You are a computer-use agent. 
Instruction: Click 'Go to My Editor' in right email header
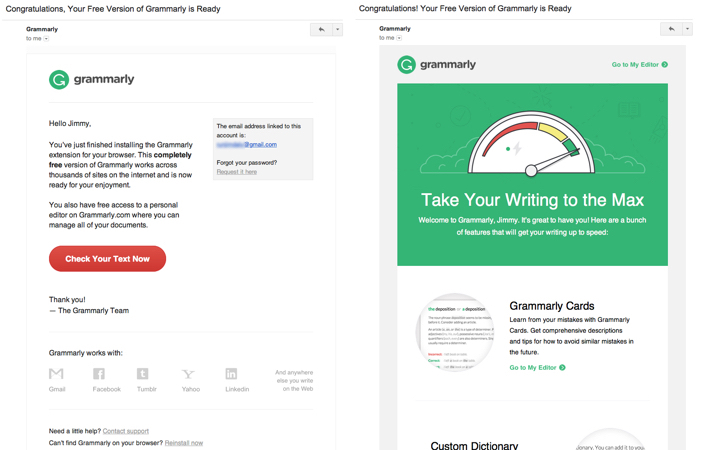point(639,65)
